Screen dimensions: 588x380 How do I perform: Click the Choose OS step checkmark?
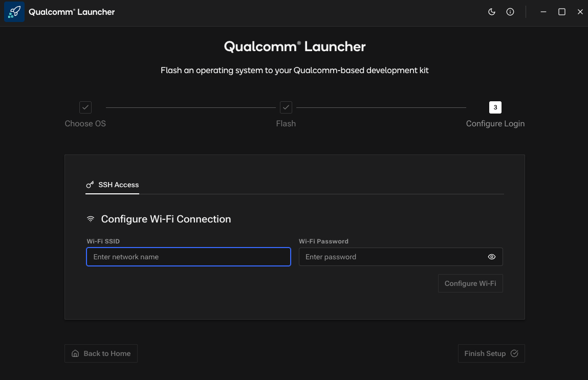point(85,107)
